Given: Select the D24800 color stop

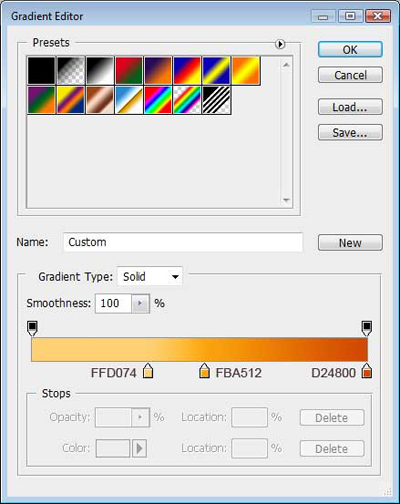Looking at the screenshot, I should [367, 371].
